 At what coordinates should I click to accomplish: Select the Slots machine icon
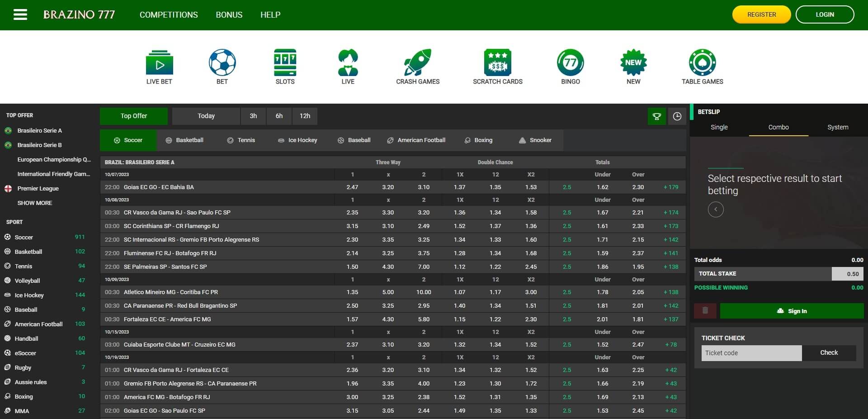(x=285, y=62)
